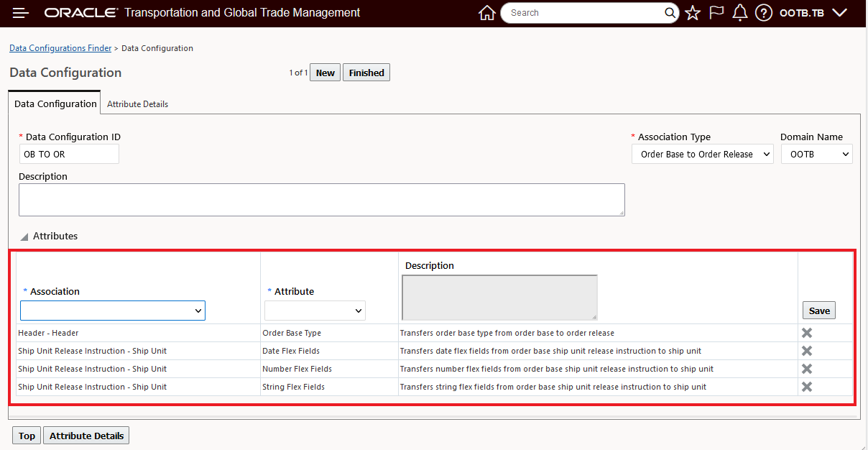Select the Data Configuration tab
The height and width of the screenshot is (450, 868).
[x=55, y=104]
